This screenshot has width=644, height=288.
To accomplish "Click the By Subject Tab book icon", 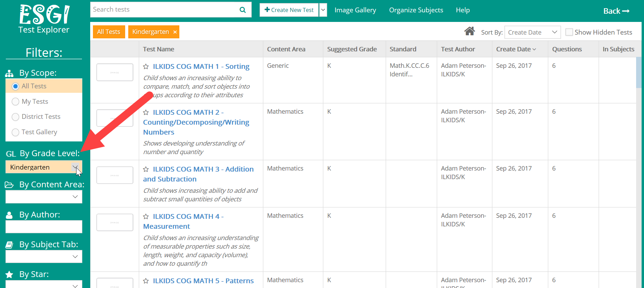I will point(9,245).
